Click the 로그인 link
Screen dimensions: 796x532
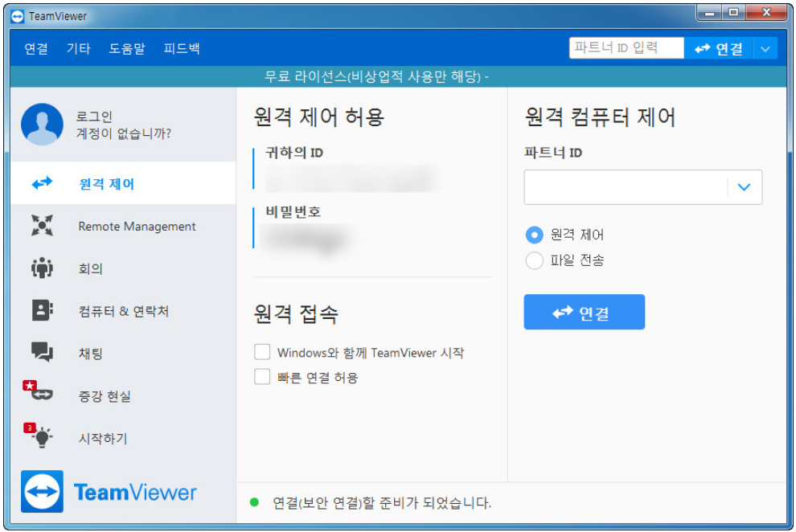coord(94,117)
